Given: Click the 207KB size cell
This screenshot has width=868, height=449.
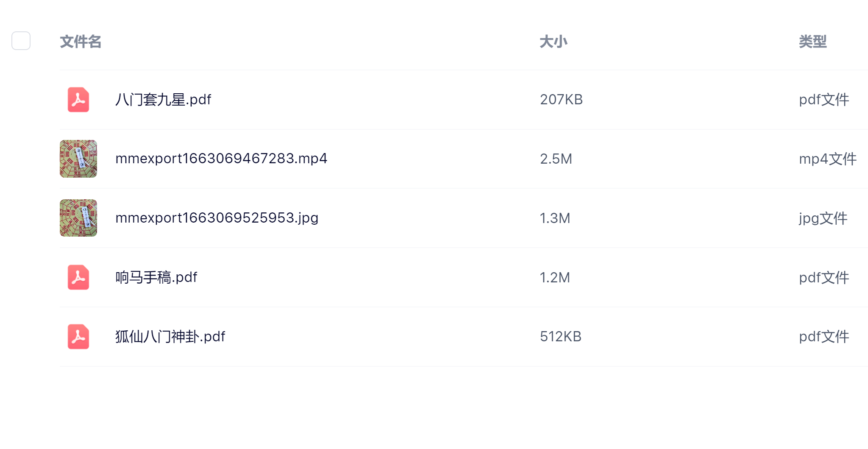Looking at the screenshot, I should point(561,100).
